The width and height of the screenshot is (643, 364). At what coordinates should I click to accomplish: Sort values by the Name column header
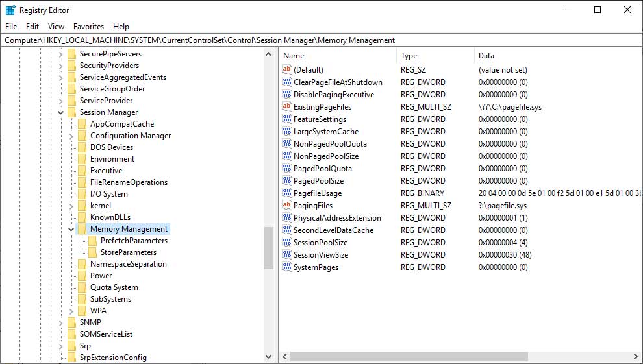[x=338, y=56]
